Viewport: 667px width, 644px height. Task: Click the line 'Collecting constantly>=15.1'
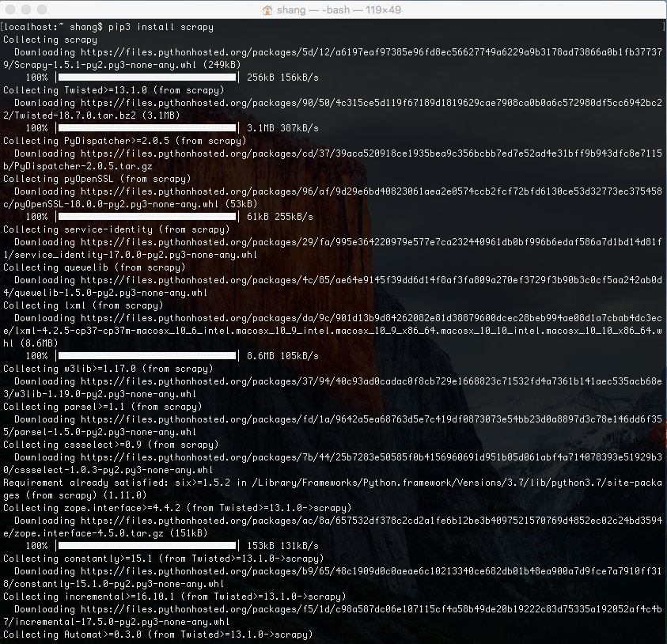[163, 559]
